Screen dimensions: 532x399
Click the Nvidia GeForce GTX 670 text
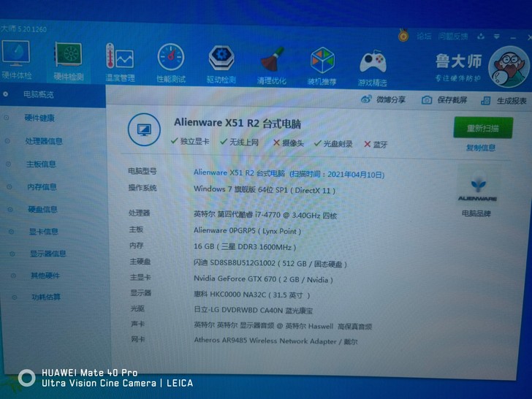tap(263, 279)
